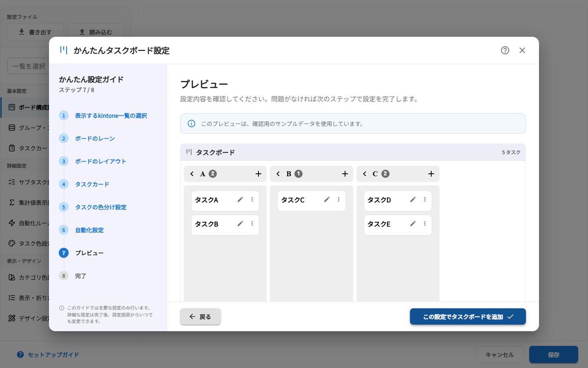The width and height of the screenshot is (588, 368).
Task: Click the edit pencil on タスクD card
Action: click(413, 200)
